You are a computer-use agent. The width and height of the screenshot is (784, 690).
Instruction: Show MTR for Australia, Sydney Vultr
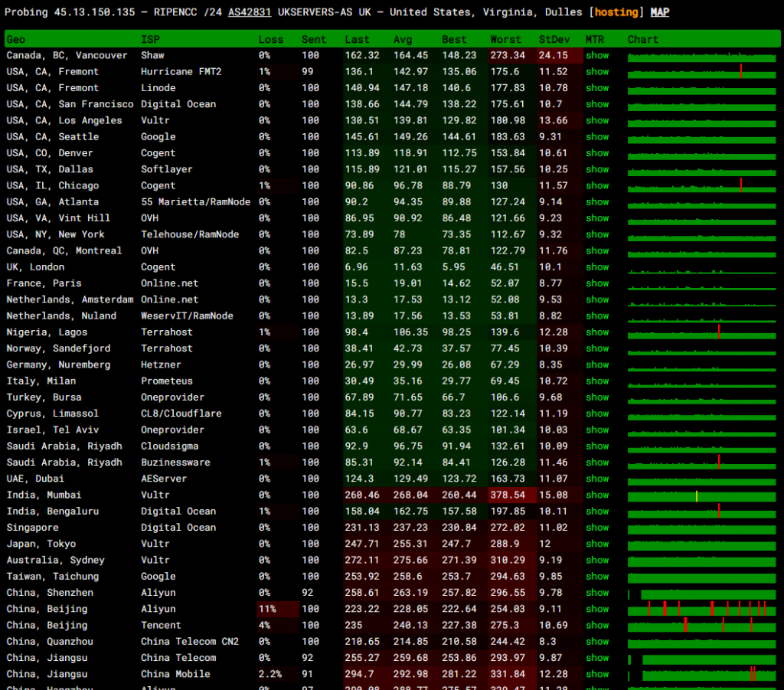coord(597,561)
